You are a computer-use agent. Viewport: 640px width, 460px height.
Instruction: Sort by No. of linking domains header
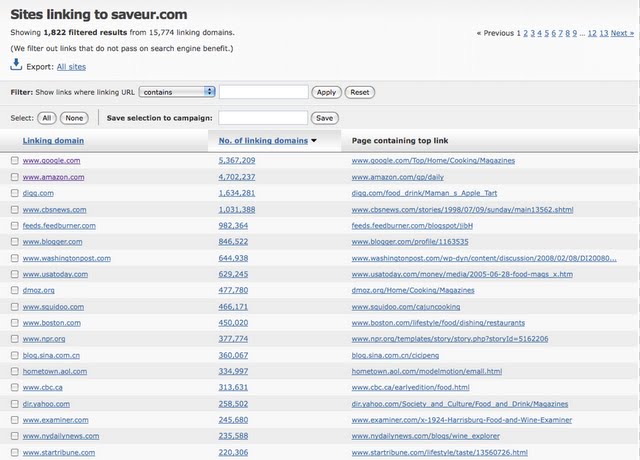coord(263,140)
